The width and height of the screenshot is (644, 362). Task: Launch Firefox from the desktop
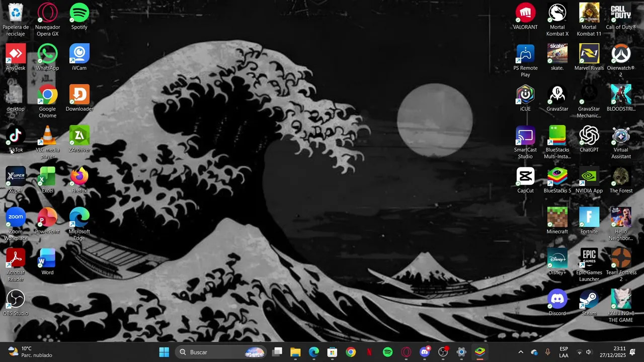tap(79, 180)
